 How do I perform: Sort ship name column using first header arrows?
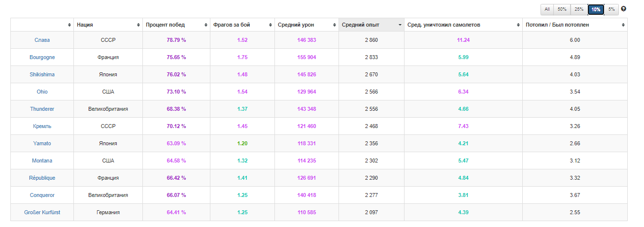coord(69,25)
